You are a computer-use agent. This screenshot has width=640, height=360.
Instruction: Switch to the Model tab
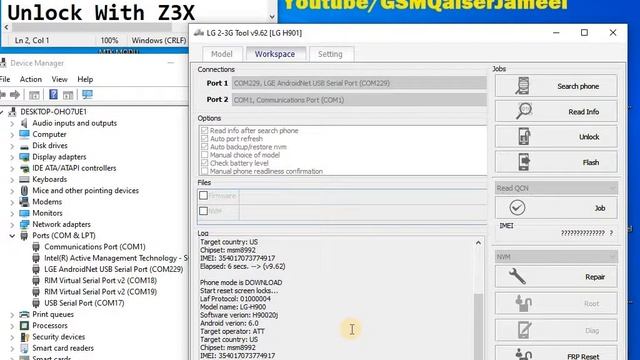[x=222, y=54]
